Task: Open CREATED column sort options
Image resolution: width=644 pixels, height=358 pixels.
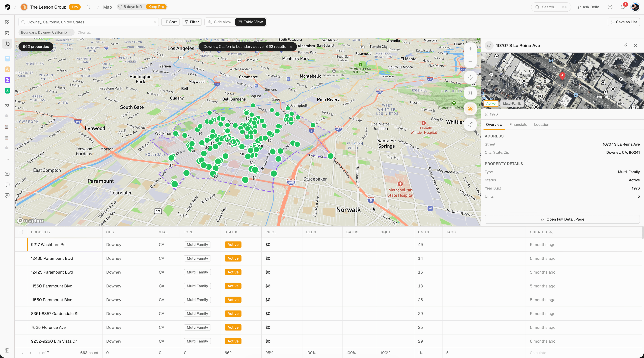Action: [551, 232]
